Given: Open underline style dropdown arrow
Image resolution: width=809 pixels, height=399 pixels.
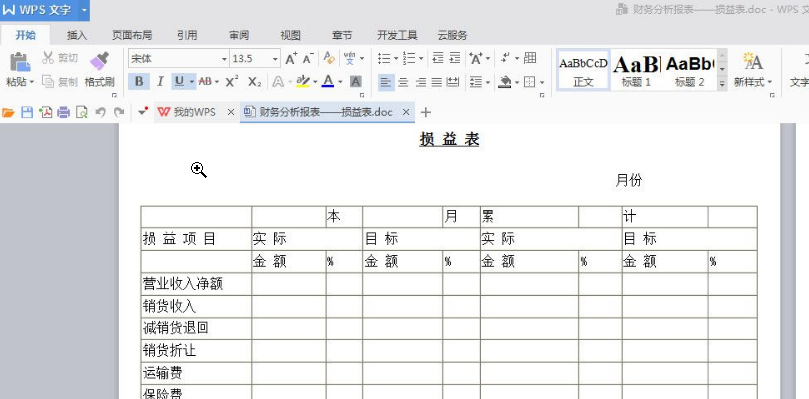Looking at the screenshot, I should (191, 82).
